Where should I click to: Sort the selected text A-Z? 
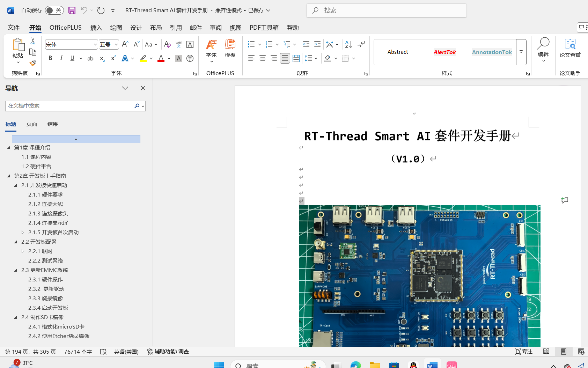[x=348, y=44]
